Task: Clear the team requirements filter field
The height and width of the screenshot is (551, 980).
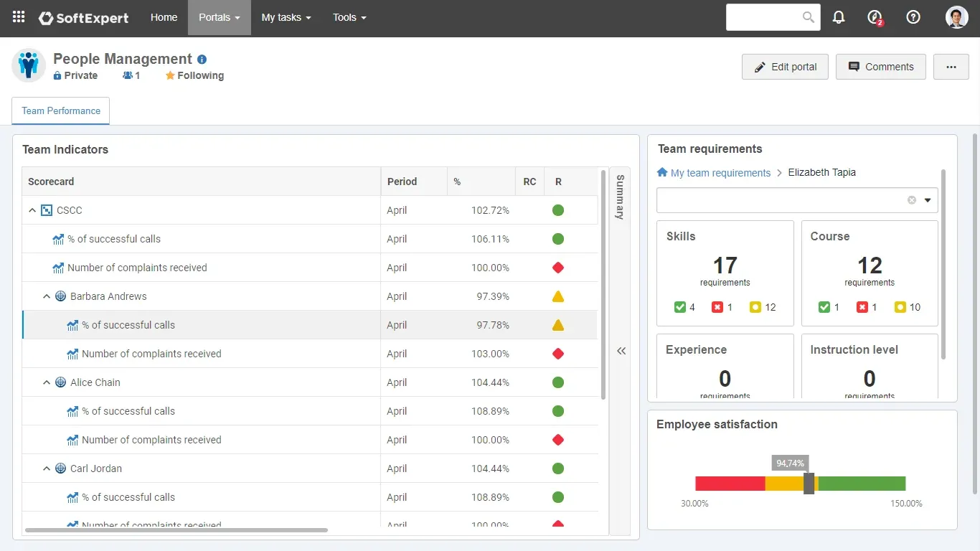Action: tap(912, 200)
